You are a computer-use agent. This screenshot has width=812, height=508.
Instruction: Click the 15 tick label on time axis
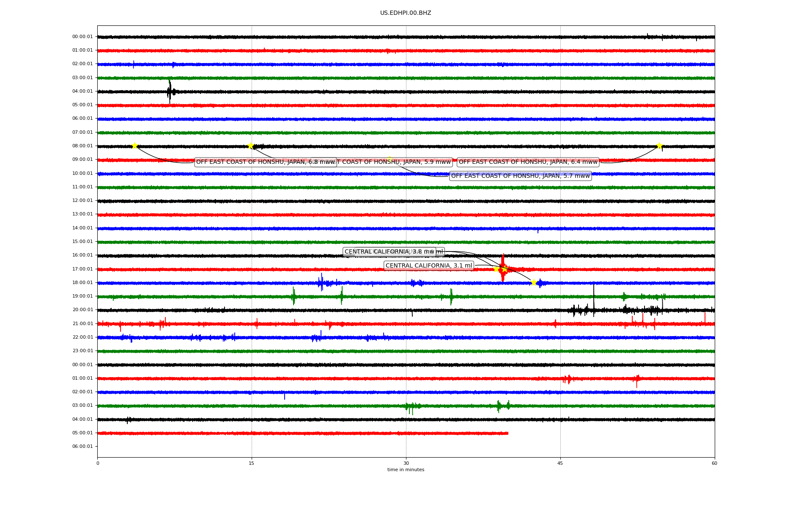coord(252,463)
